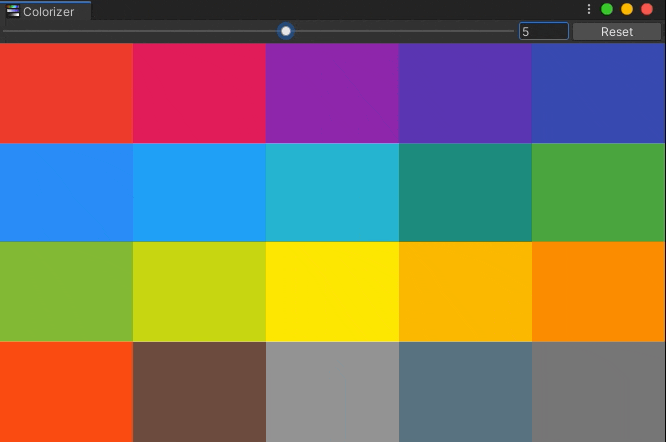Select the Colorizer tab
666x442 pixels.
[46, 11]
